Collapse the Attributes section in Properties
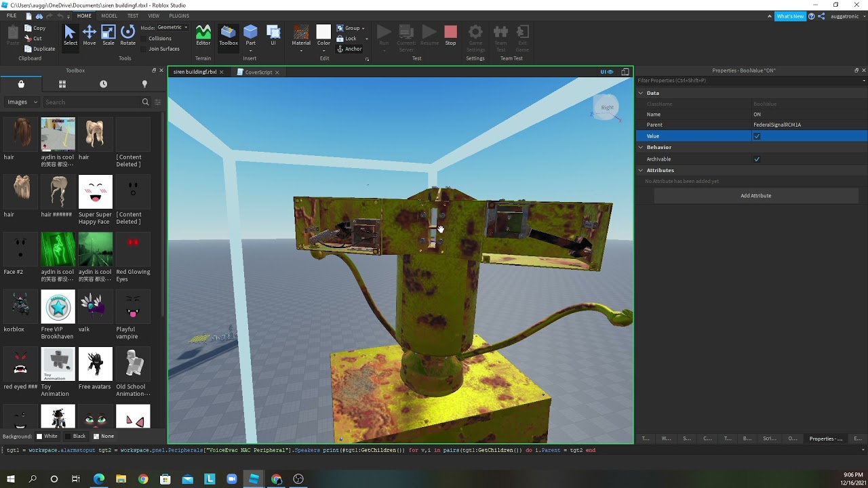868x488 pixels. [641, 170]
